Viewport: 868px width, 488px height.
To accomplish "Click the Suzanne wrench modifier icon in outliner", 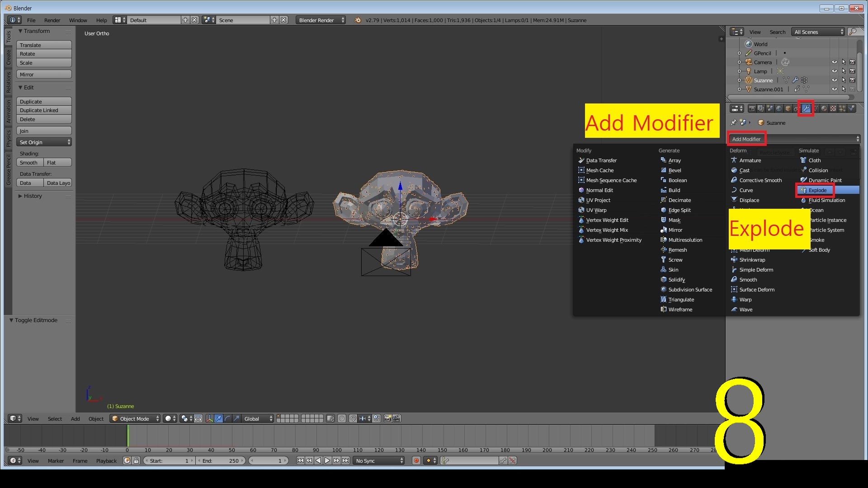I will click(x=795, y=80).
